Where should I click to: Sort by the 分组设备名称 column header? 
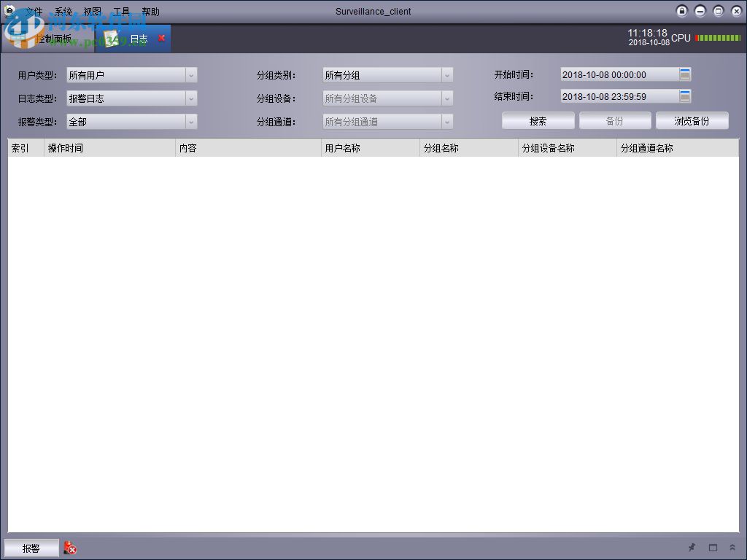(x=568, y=148)
